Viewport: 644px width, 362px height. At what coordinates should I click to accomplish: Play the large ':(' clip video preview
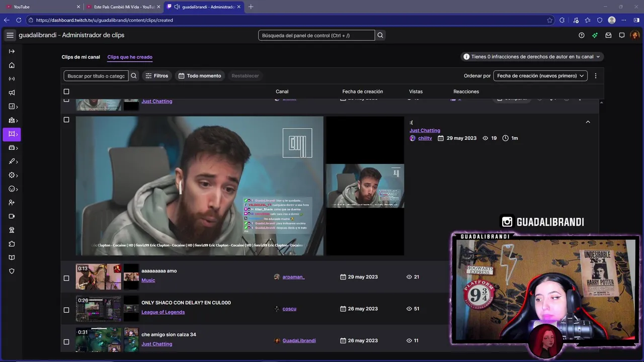[200, 186]
